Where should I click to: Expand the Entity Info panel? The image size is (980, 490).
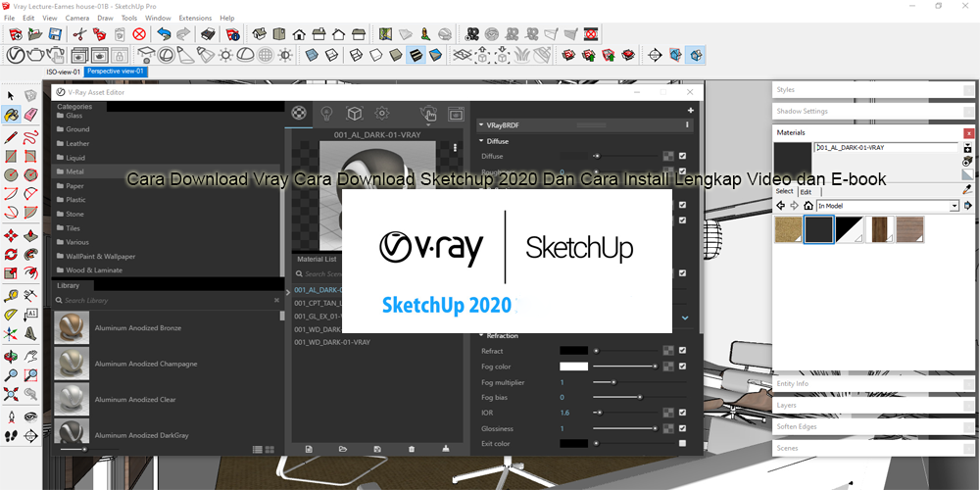coord(874,384)
